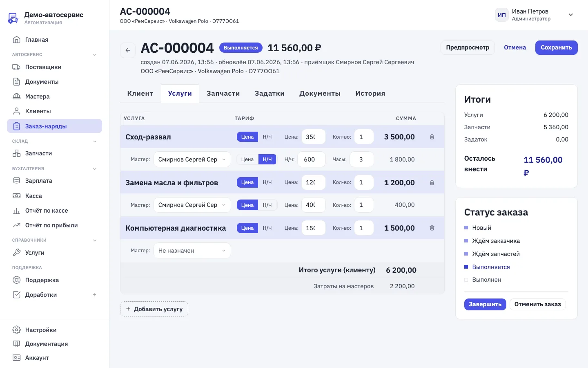
Task: Click the Сохранить button
Action: (x=556, y=47)
